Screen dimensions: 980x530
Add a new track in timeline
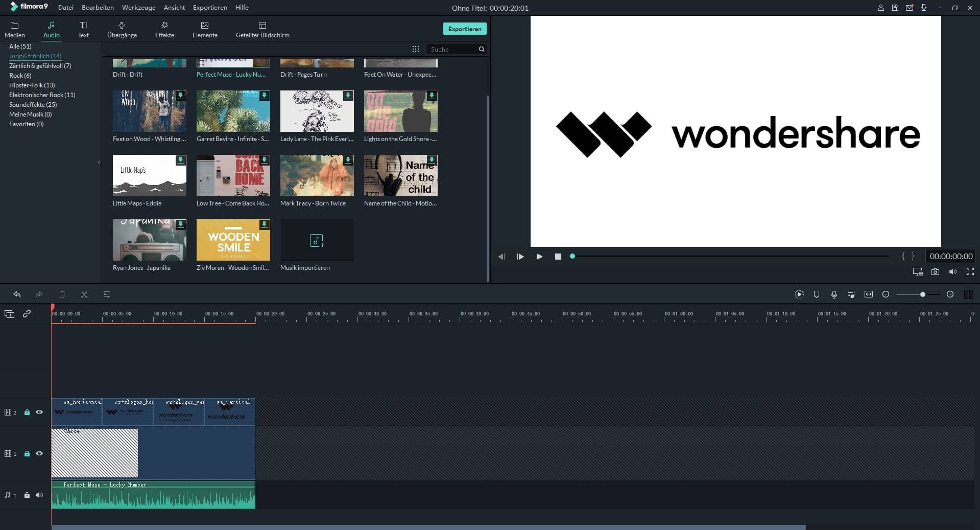click(9, 314)
